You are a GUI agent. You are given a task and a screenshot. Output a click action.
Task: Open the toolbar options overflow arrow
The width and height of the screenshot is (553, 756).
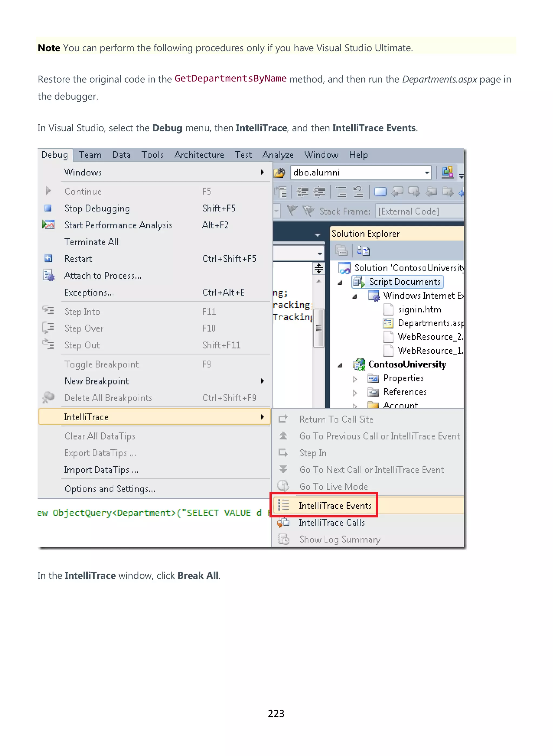461,176
